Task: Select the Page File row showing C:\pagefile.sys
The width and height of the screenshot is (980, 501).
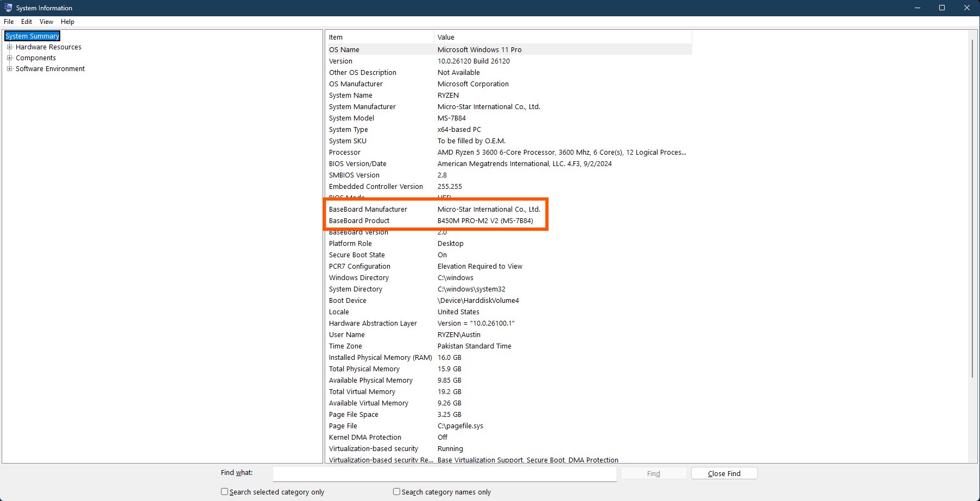Action: (509, 426)
